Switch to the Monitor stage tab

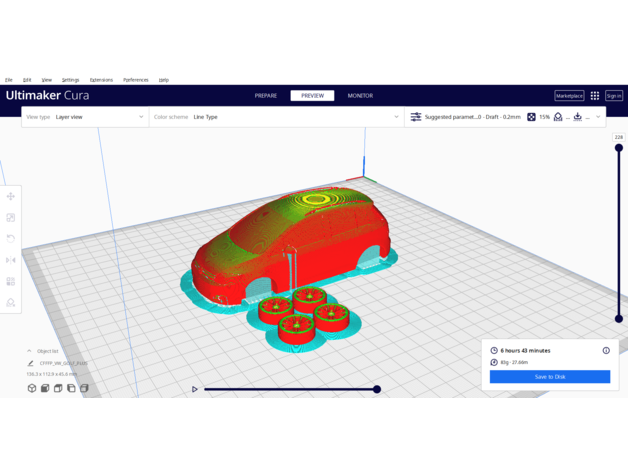pyautogui.click(x=360, y=96)
